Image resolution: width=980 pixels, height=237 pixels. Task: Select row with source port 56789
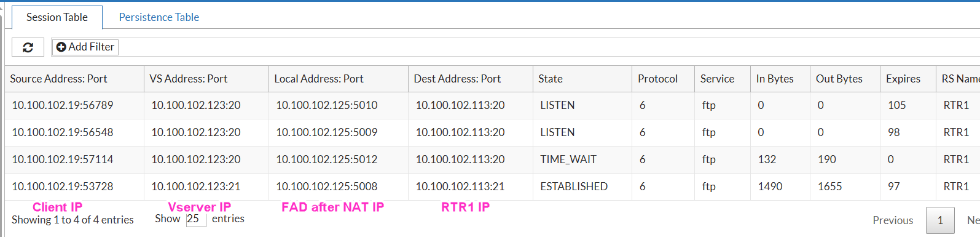[x=492, y=105]
